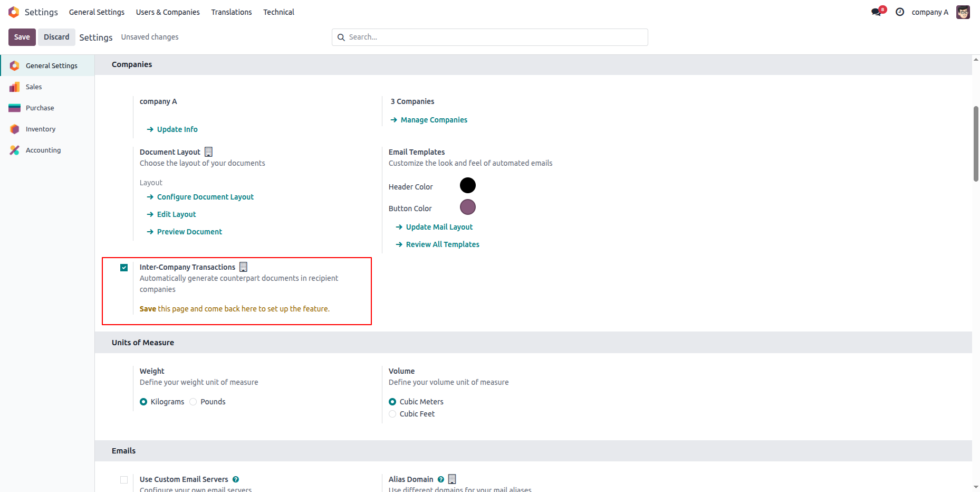Screen dimensions: 980x492
Task: Switch to the Translations menu
Action: pyautogui.click(x=231, y=12)
